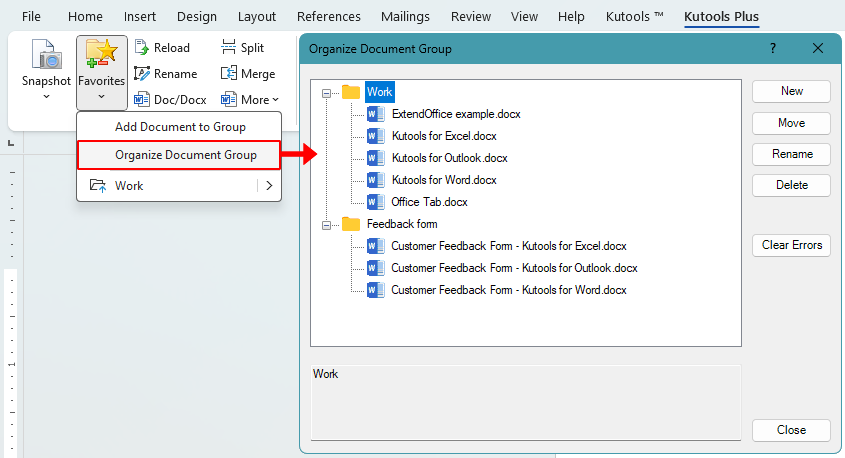Viewport: 845px width, 458px height.
Task: Switch to the Layout tab
Action: coord(257,17)
